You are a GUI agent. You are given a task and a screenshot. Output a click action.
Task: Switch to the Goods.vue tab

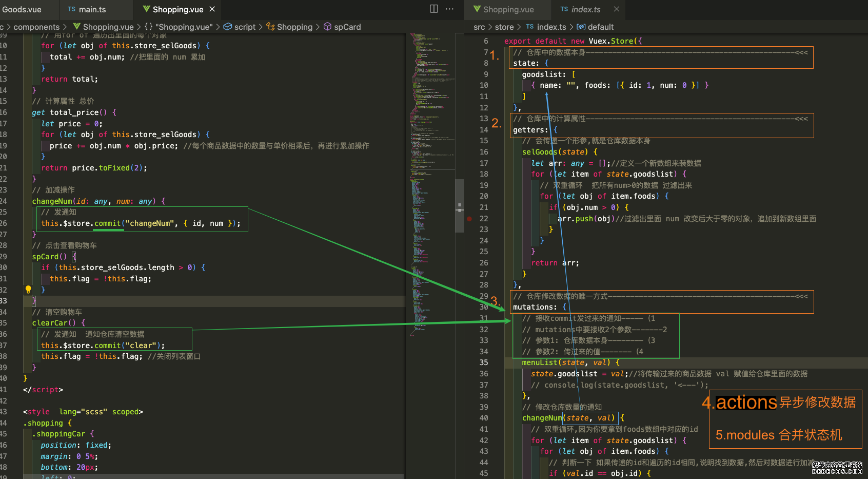pos(22,9)
